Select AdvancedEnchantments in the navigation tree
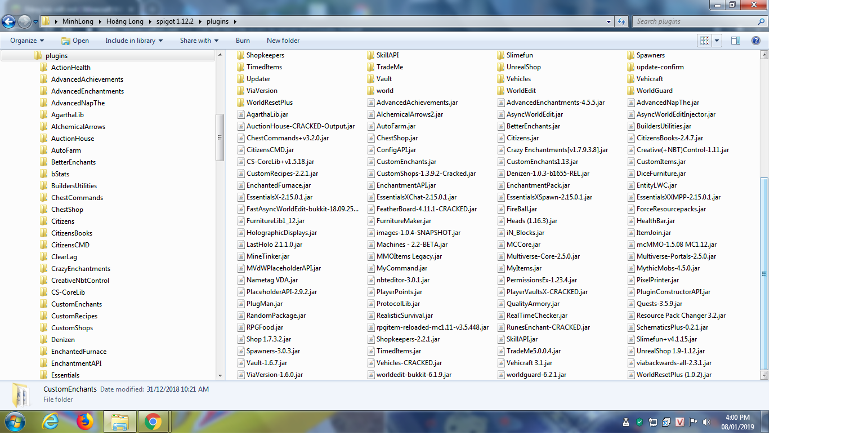 tap(87, 91)
